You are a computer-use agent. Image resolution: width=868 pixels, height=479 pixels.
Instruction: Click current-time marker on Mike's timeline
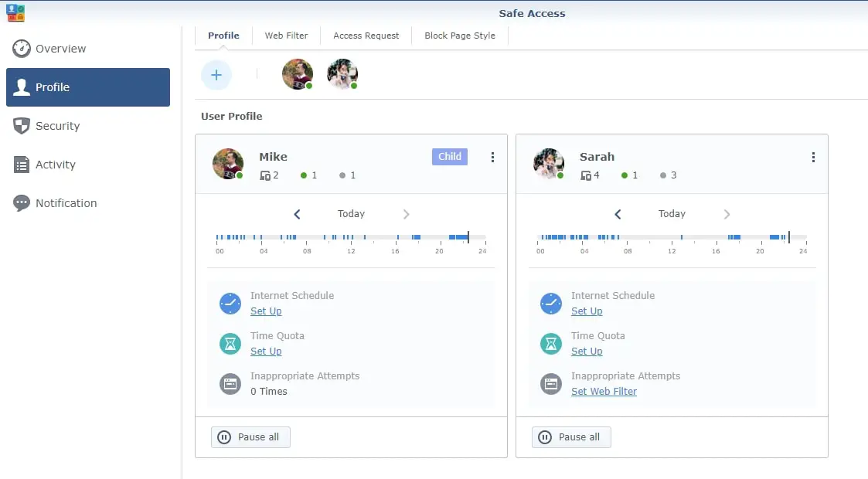point(468,237)
